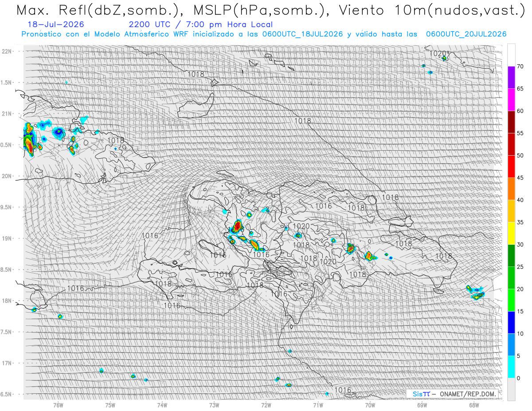
Task: Click the '15' value on the color scale
Action: (520, 311)
